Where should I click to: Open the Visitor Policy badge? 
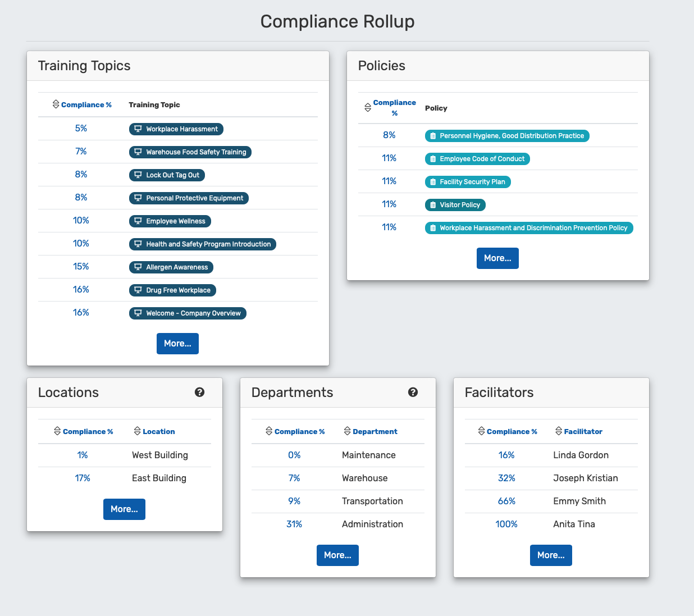pos(455,205)
